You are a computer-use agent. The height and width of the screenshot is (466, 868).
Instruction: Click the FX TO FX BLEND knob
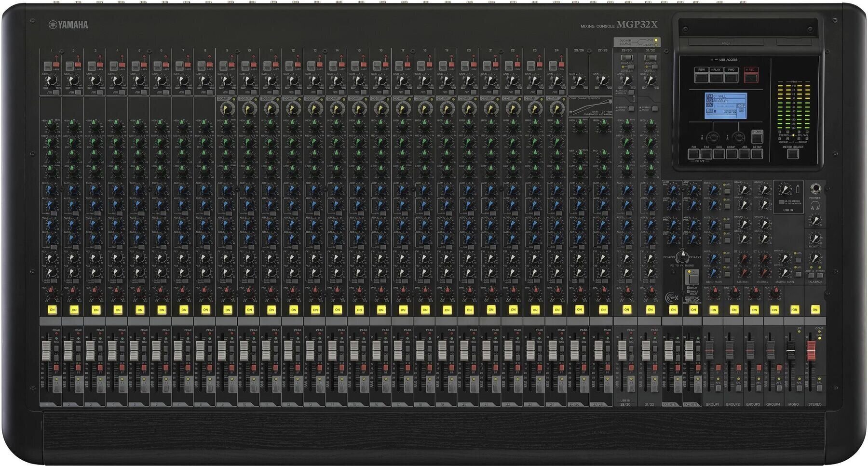click(x=682, y=257)
